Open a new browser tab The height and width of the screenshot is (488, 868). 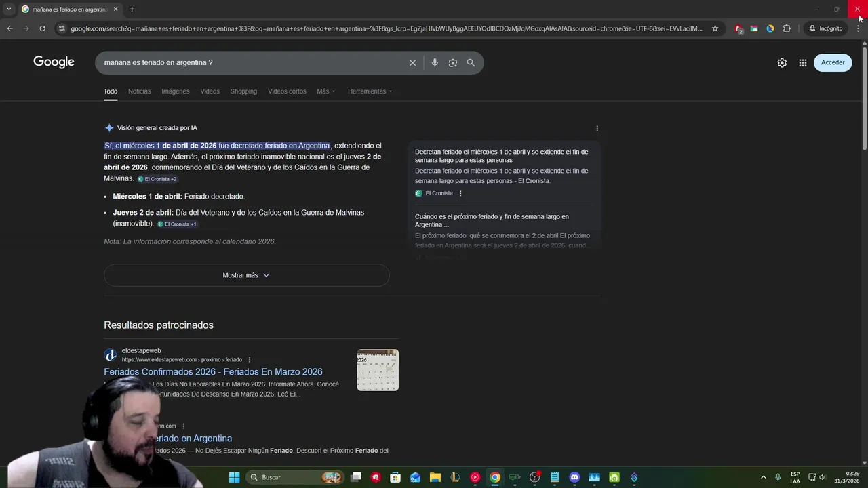[132, 9]
